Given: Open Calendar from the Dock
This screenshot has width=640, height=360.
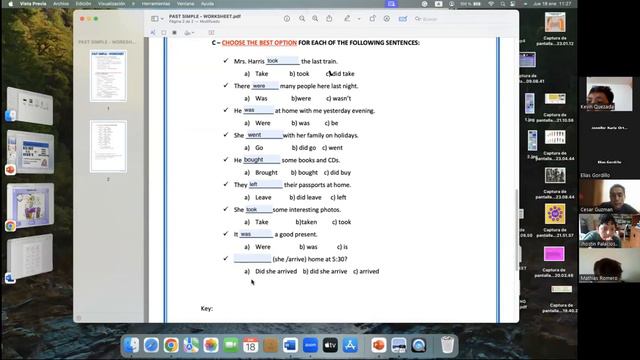Looking at the screenshot, I should point(251,345).
